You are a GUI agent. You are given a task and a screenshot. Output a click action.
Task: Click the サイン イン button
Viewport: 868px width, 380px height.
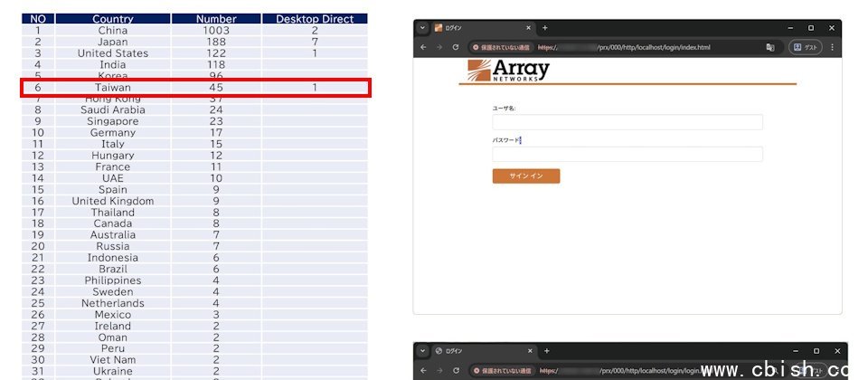tap(525, 176)
